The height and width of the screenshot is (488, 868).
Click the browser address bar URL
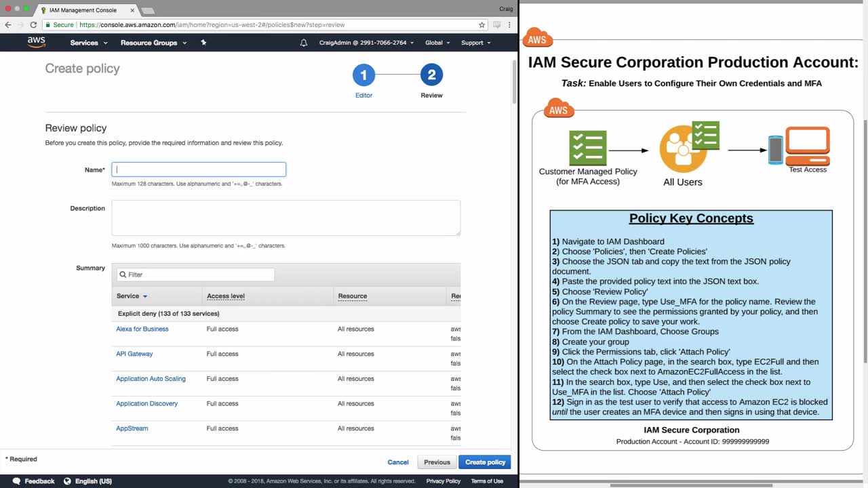tap(212, 25)
